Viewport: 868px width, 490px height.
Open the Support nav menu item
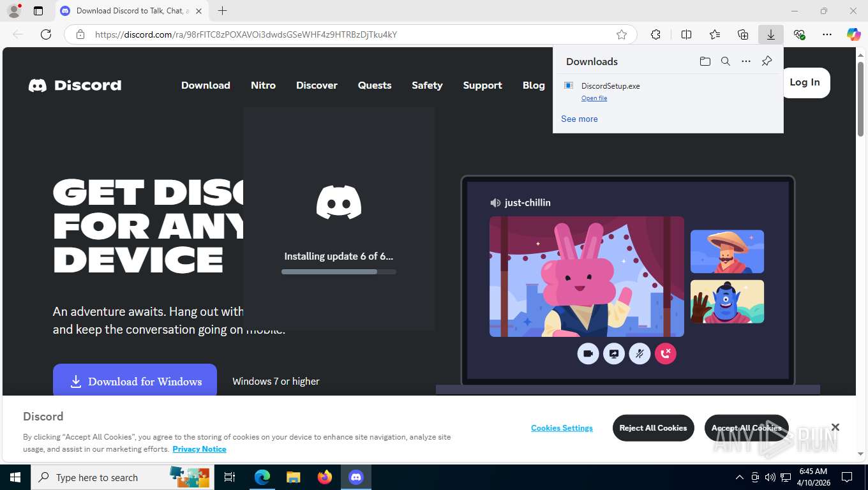point(483,85)
